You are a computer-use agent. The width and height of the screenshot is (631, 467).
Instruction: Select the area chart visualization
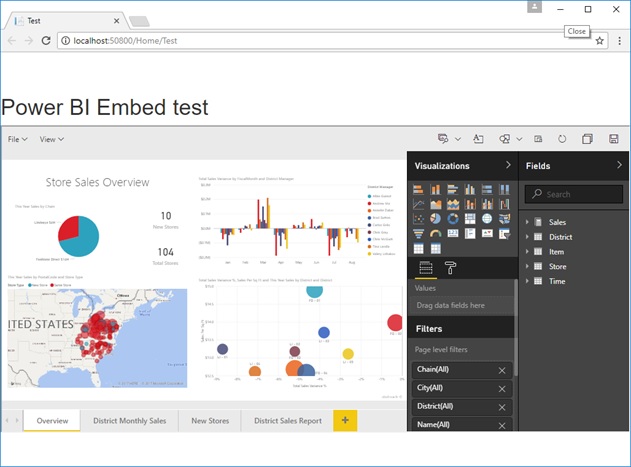pyautogui.click(x=436, y=204)
